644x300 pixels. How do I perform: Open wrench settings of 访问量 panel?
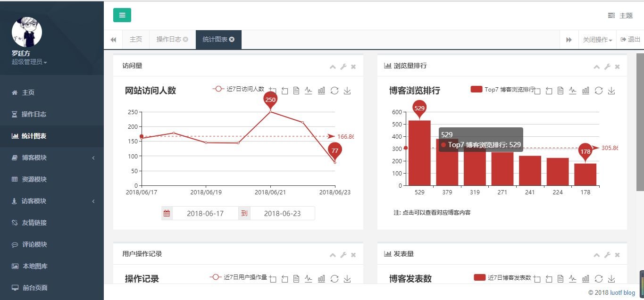pyautogui.click(x=343, y=67)
